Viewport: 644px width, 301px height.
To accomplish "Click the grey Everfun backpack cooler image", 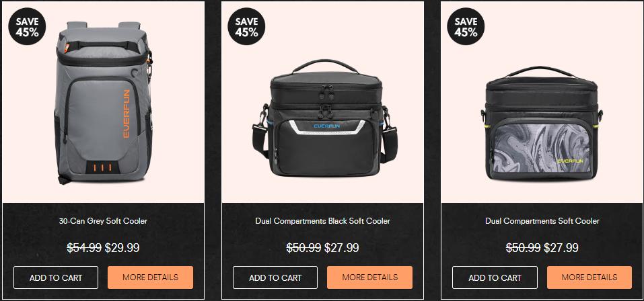I will point(103,103).
